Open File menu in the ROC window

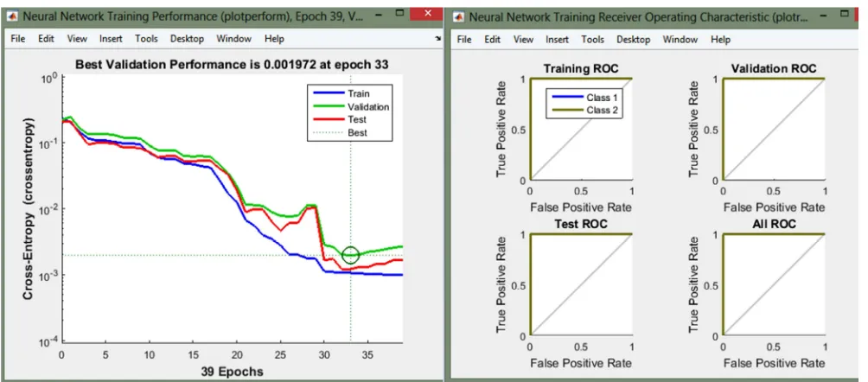tap(464, 39)
